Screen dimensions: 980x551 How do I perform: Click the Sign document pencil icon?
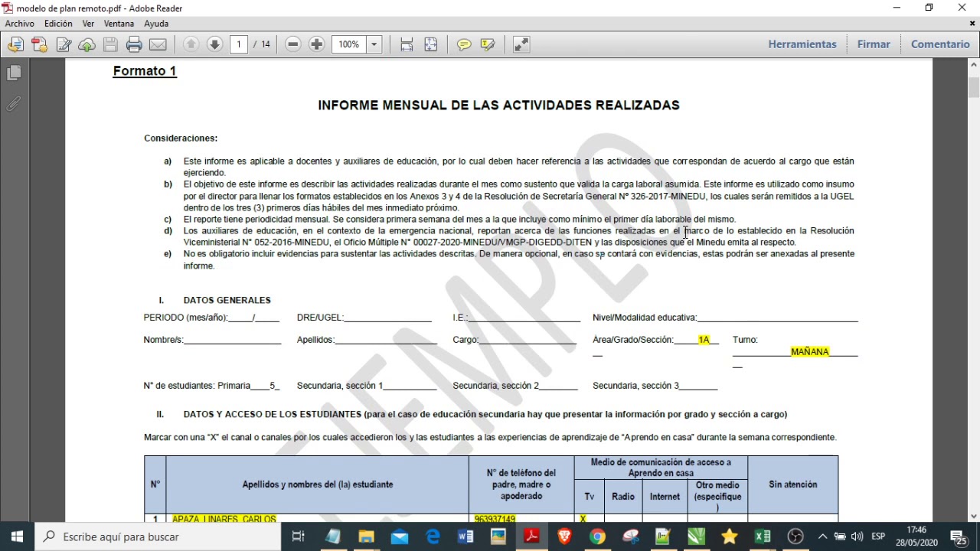[64, 44]
